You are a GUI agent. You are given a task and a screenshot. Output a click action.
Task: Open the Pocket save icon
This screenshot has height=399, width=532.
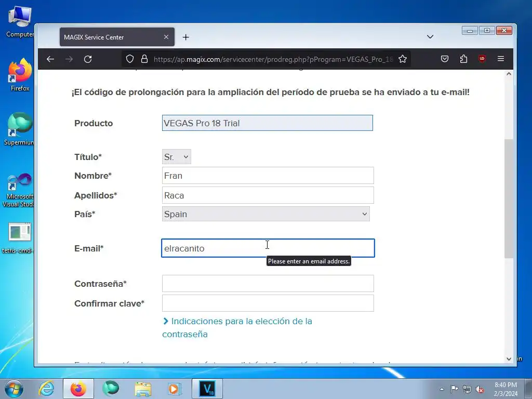[445, 59]
